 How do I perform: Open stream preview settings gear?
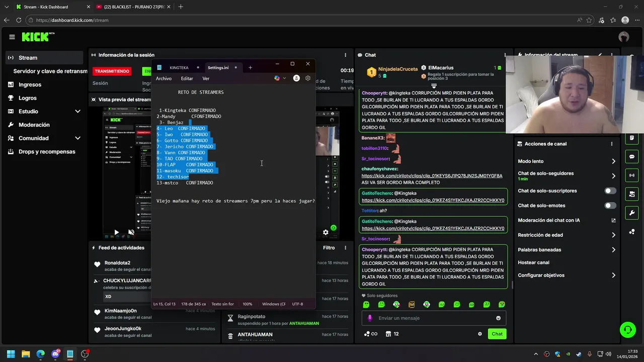coord(326,232)
